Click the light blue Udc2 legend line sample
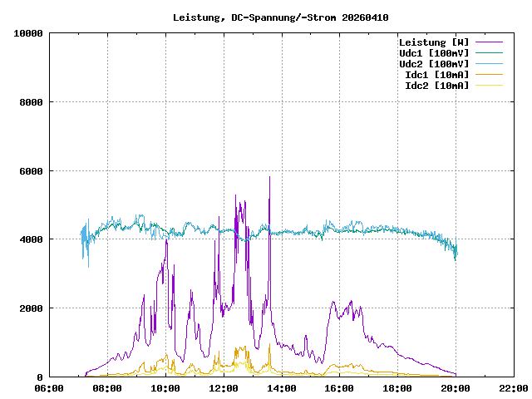This screenshot has width=532, height=399. [x=489, y=64]
